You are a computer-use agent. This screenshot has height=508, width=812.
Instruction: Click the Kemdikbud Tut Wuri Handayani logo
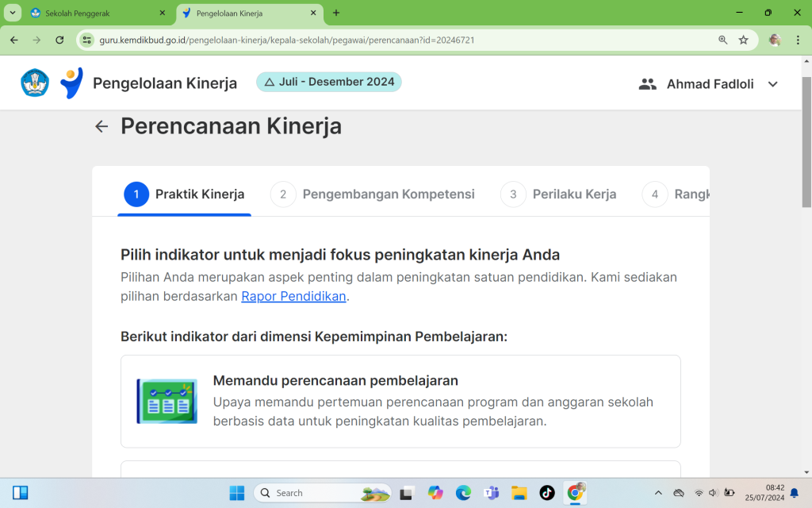(x=35, y=83)
